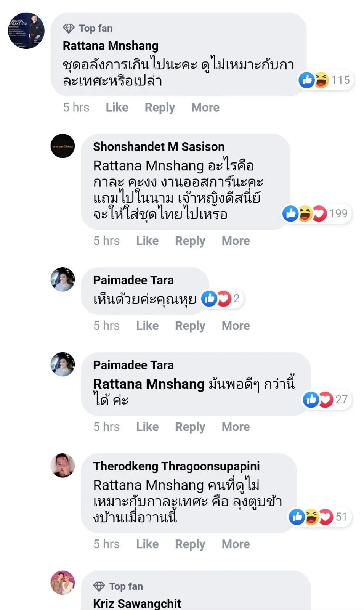View reactions on Rattana Mnshang's comment

(x=324, y=80)
